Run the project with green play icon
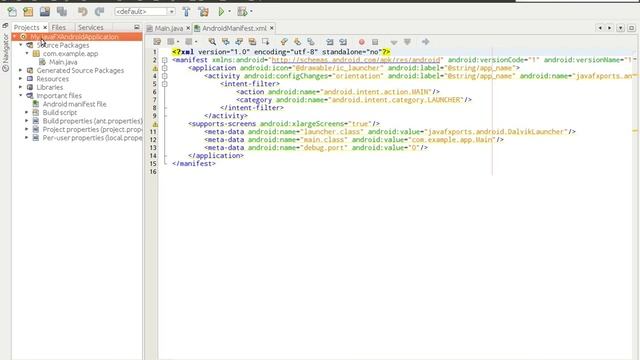The height and width of the screenshot is (360, 640). point(221,12)
